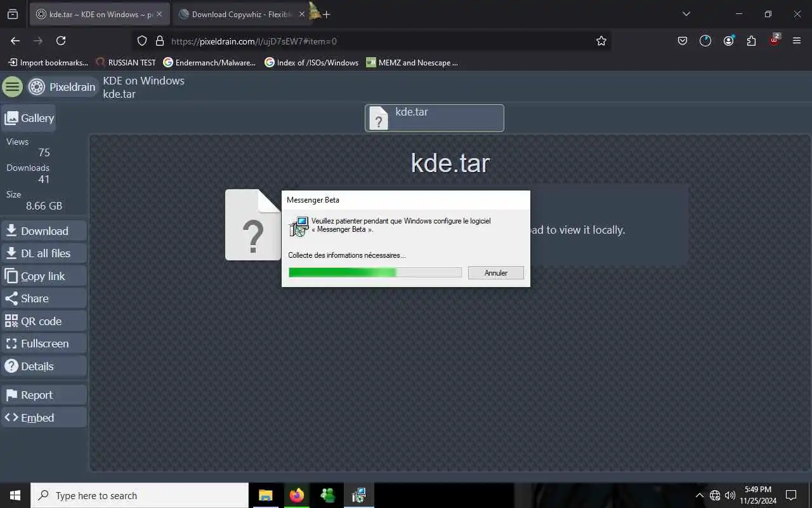The width and height of the screenshot is (812, 508).
Task: Download the kde.tar file
Action: (44, 231)
